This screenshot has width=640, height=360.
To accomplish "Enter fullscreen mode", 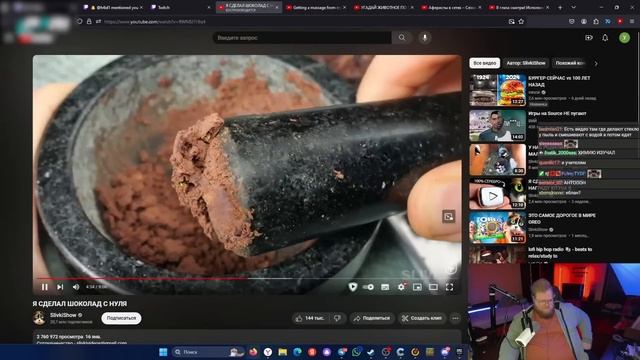I will click(449, 287).
